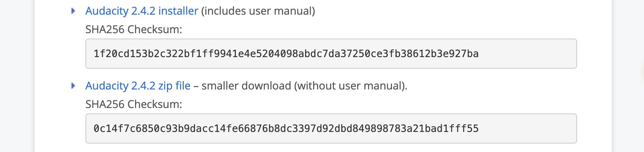Click the '(includes user manual)' text
The height and width of the screenshot is (152, 644).
tap(258, 11)
